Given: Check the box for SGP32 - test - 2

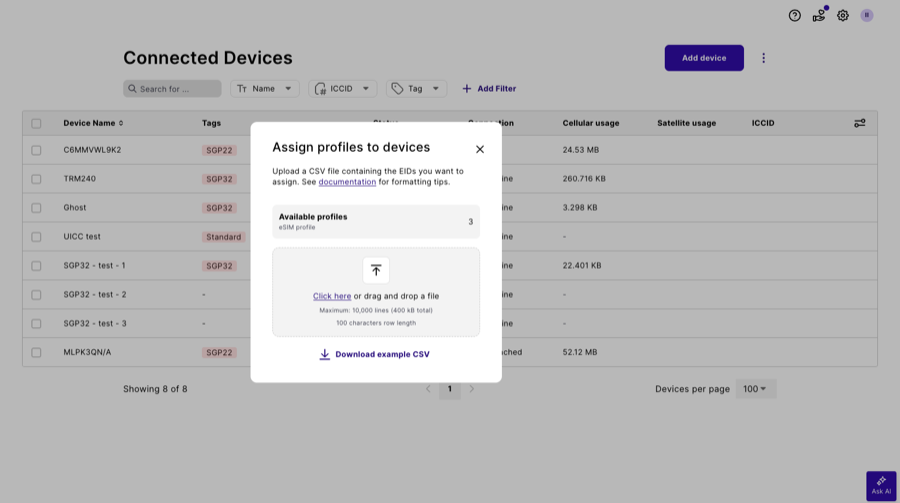Looking at the screenshot, I should click(x=36, y=295).
